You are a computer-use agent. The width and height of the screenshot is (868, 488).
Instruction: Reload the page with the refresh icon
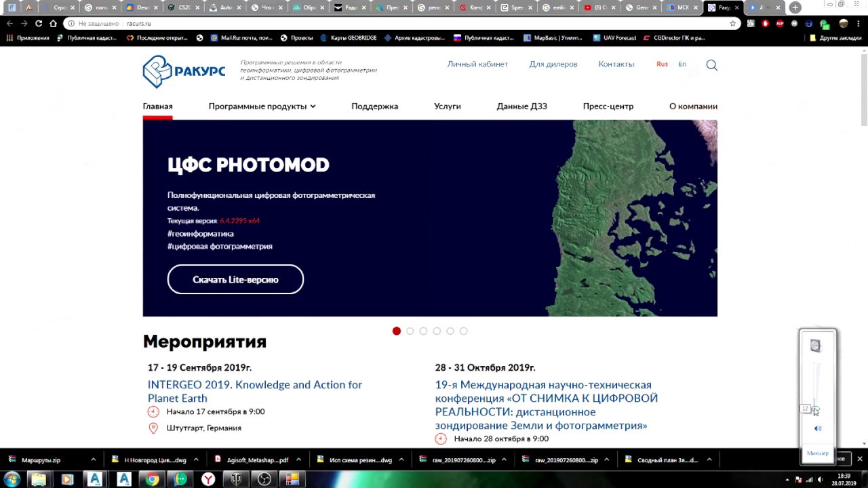(39, 23)
